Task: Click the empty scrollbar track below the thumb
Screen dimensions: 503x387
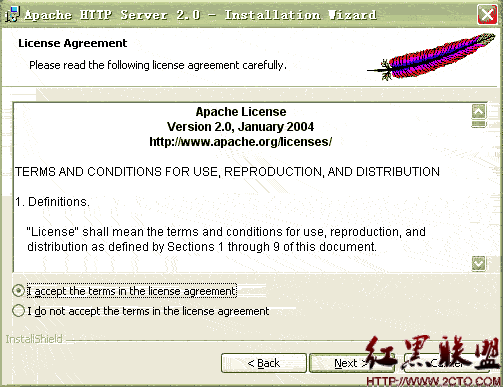Action: [479, 192]
